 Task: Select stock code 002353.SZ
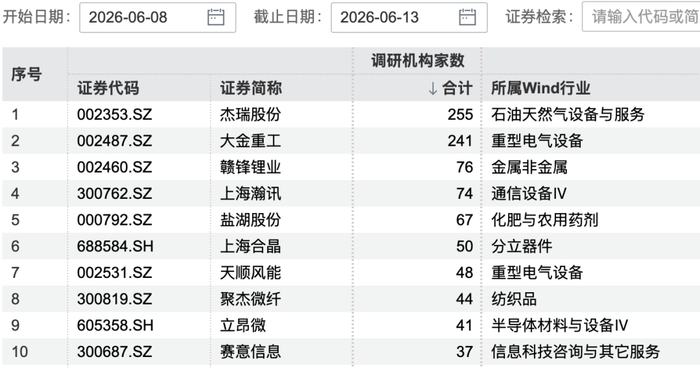(x=114, y=114)
